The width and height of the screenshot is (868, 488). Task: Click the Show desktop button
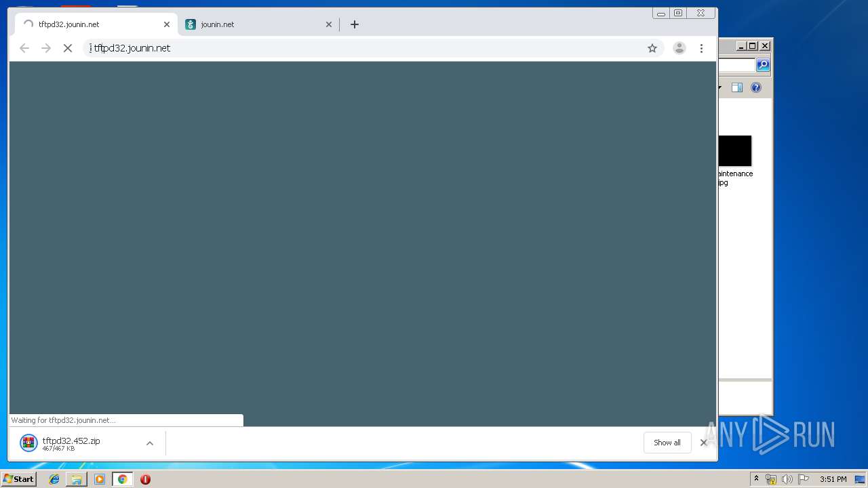pos(859,479)
